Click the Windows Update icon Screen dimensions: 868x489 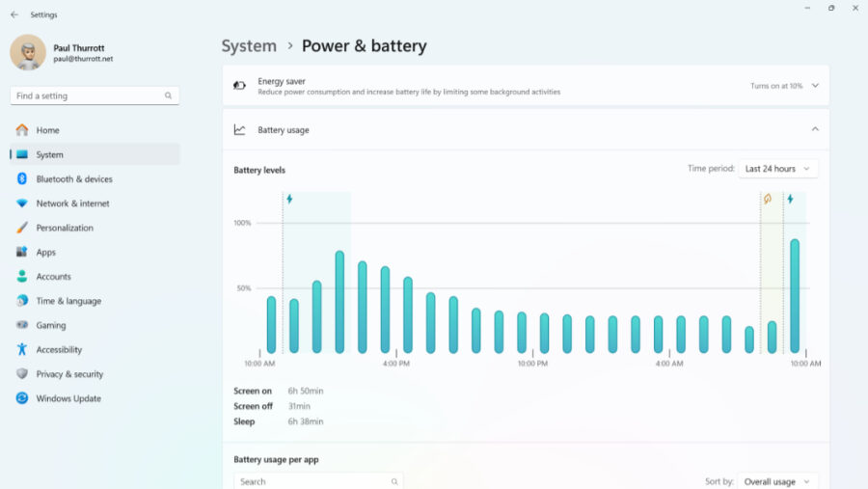click(21, 398)
